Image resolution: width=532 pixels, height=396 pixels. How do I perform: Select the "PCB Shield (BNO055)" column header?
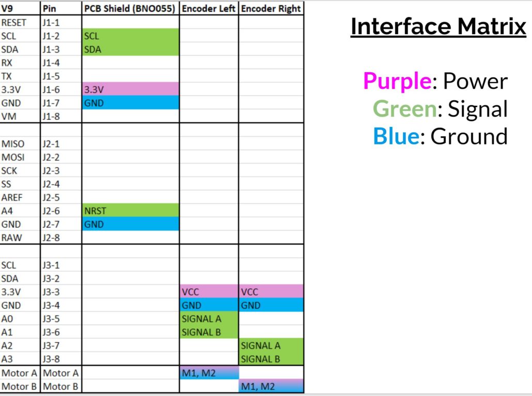coord(130,9)
